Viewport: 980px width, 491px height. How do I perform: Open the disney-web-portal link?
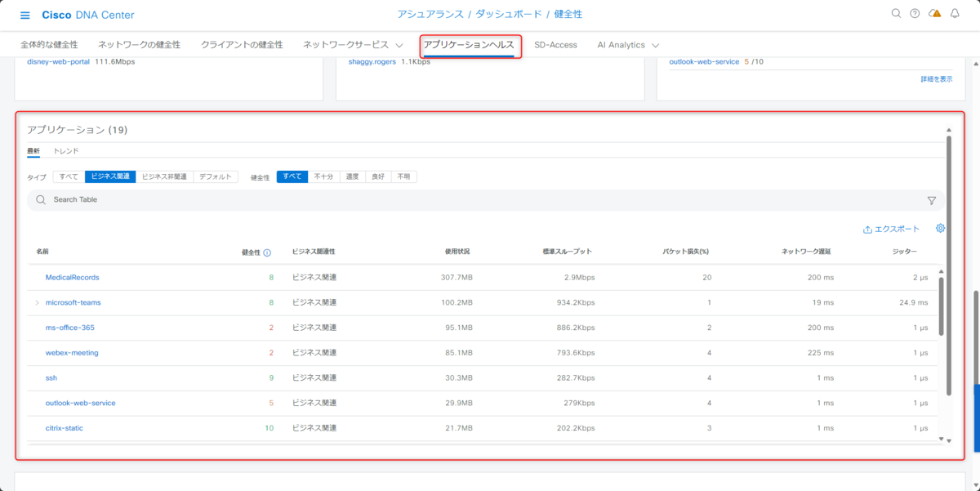[x=58, y=62]
